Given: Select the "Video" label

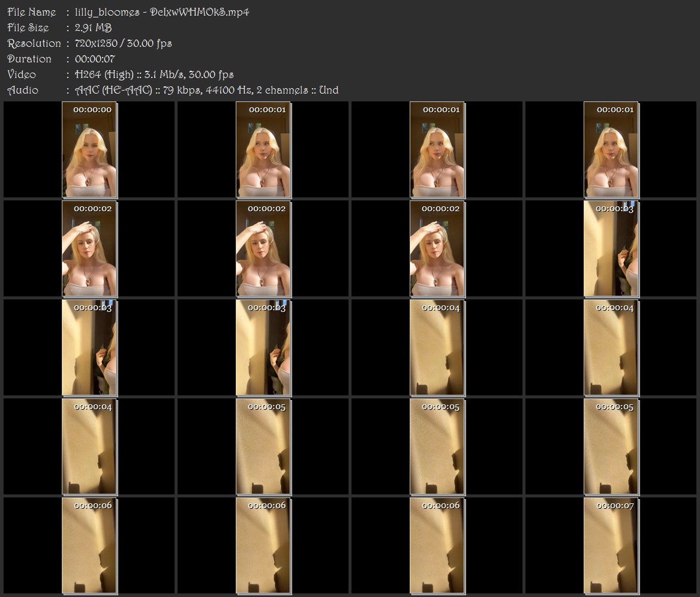Looking at the screenshot, I should (x=22, y=74).
